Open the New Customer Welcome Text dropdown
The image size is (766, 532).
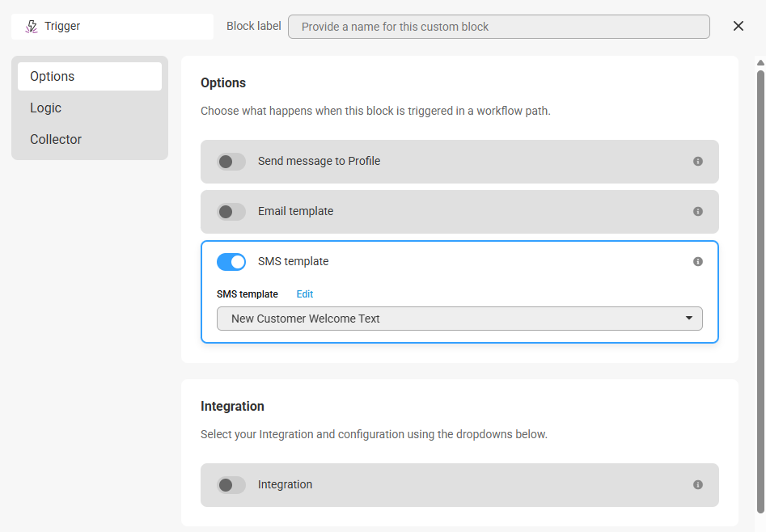(459, 319)
